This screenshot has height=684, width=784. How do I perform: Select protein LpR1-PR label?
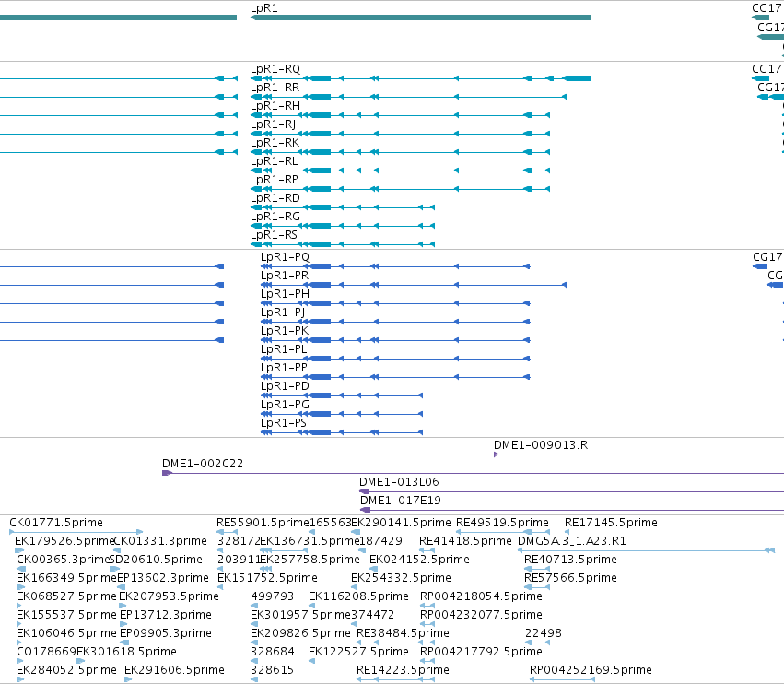pos(285,276)
